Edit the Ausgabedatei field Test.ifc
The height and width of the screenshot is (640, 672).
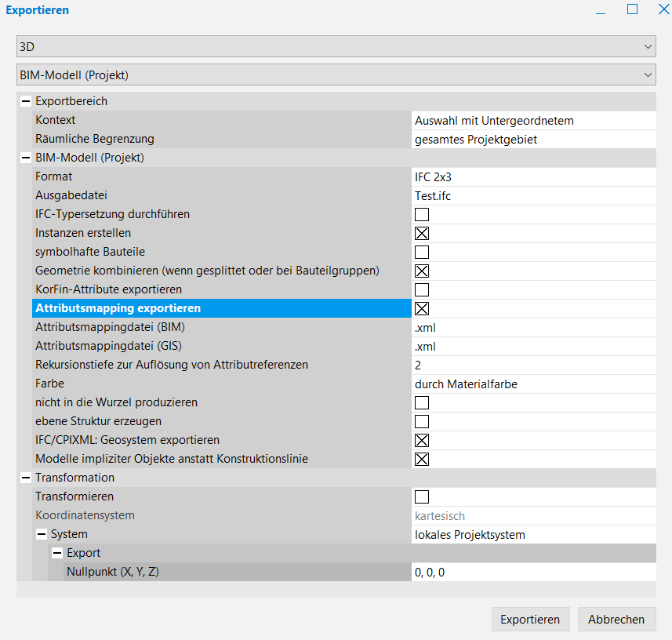click(x=533, y=195)
